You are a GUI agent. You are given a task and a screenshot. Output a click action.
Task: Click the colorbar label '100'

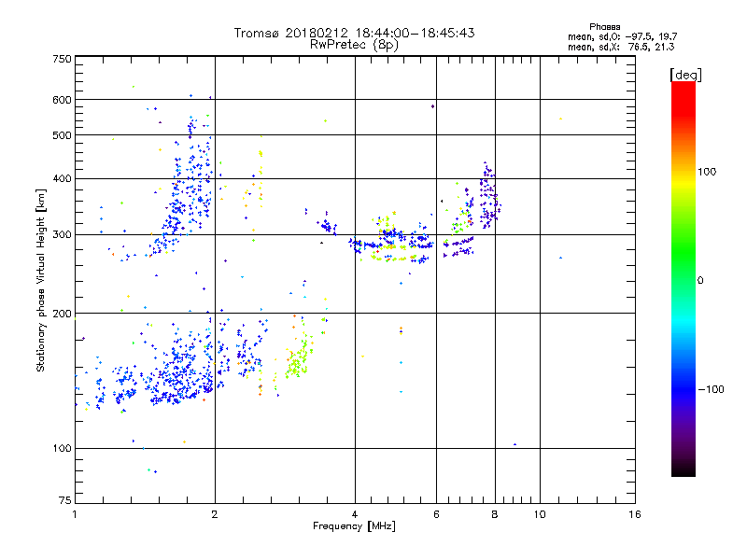click(x=707, y=172)
